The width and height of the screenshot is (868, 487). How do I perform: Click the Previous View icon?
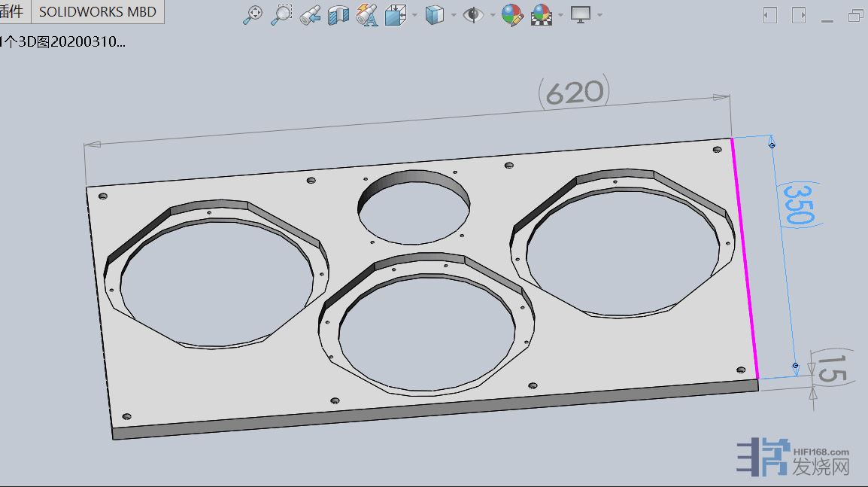point(310,14)
